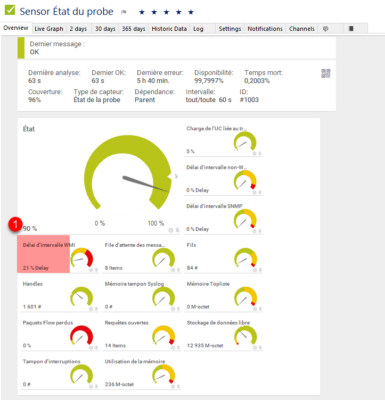Open the 2 days tab
385x400 pixels.
coord(78,29)
